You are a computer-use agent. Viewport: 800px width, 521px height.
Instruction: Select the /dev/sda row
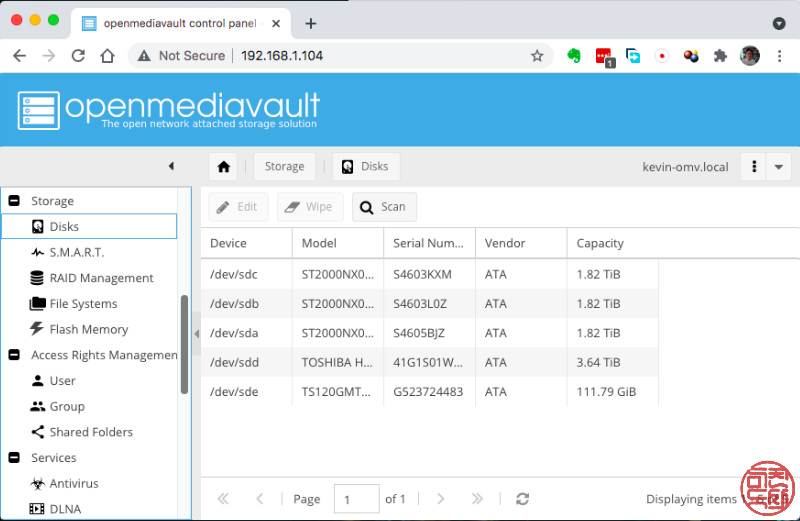click(430, 333)
